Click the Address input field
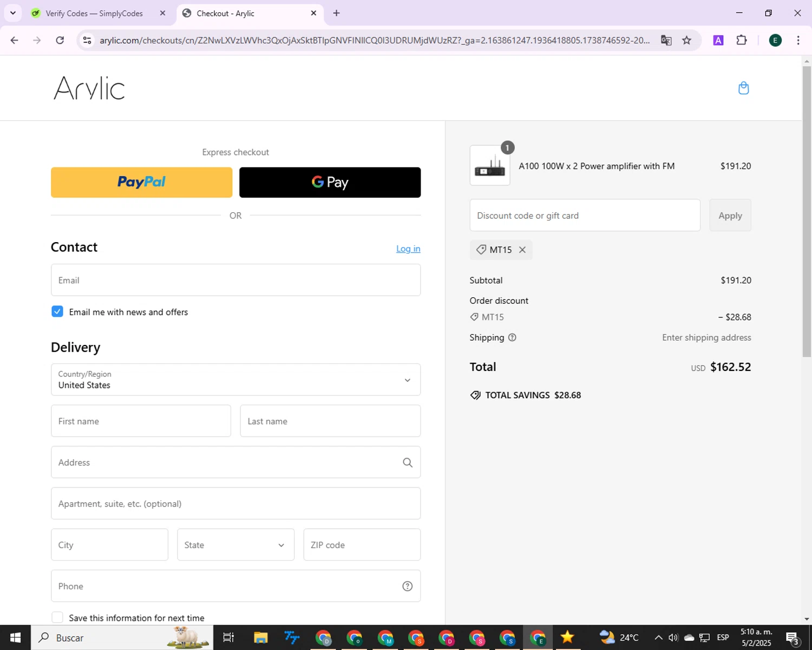The height and width of the screenshot is (650, 812). [235, 463]
